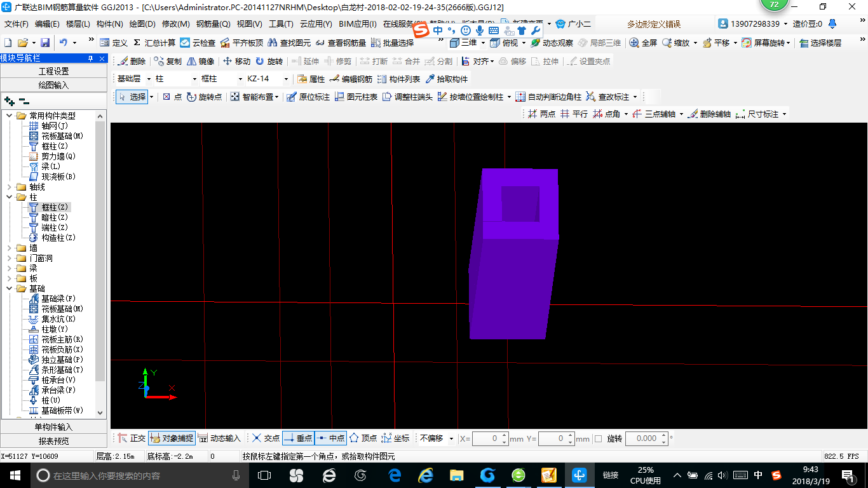Select the 镜像 mirror tool
The width and height of the screenshot is (868, 488).
(x=201, y=61)
